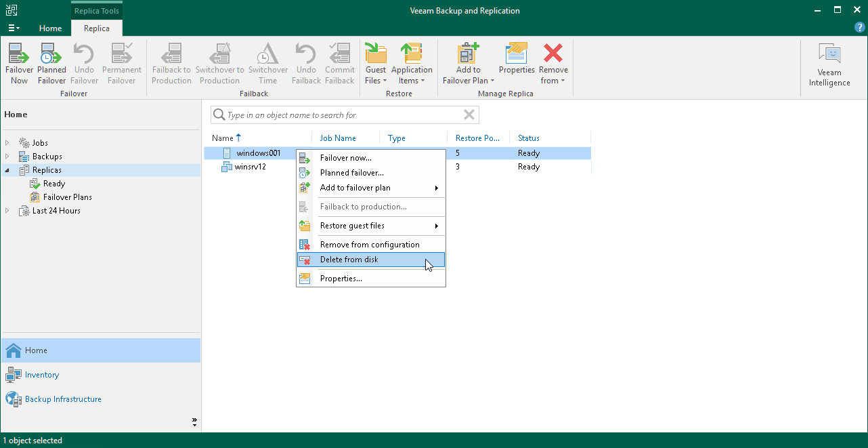868x448 pixels.
Task: Choose Delete from disk menu entry
Action: coord(371,260)
